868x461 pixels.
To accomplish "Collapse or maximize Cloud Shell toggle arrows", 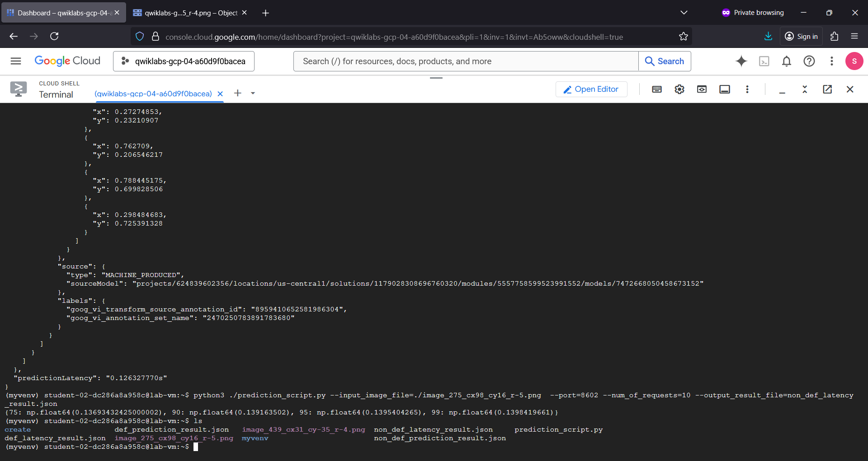I will pyautogui.click(x=805, y=89).
